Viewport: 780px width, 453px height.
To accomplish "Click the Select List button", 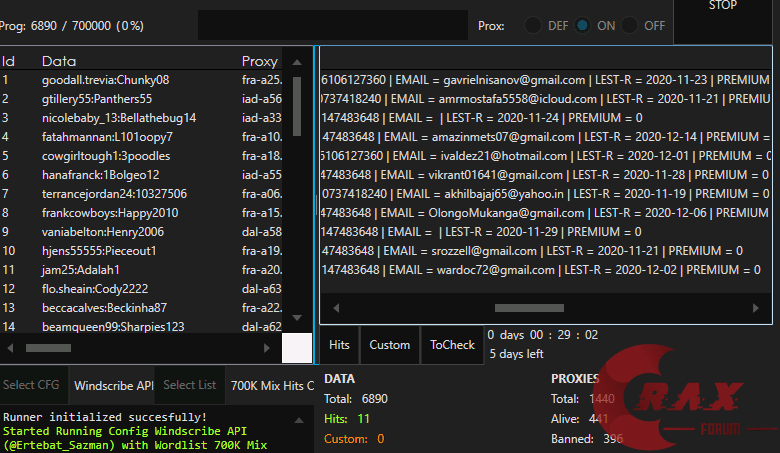I will point(189,385).
